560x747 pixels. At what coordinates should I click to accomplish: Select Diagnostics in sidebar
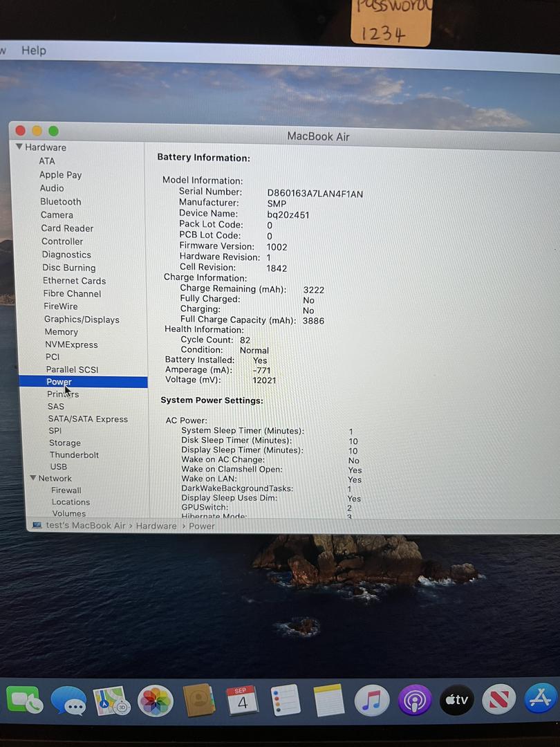(66, 255)
